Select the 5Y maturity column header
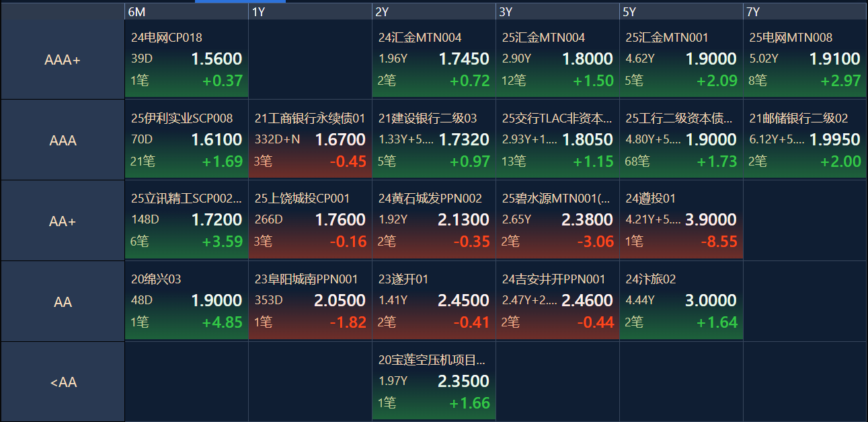 (681, 11)
